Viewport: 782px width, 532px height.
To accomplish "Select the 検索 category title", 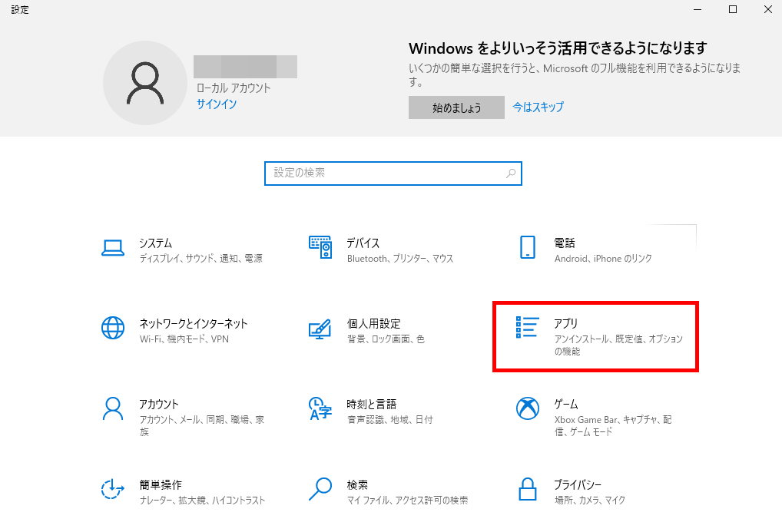I will click(357, 484).
